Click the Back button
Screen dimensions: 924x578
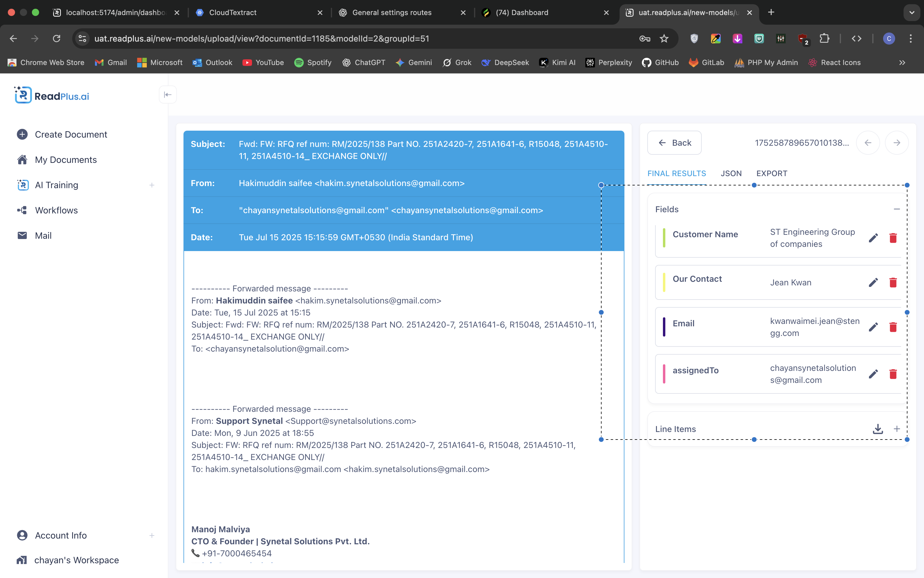pyautogui.click(x=674, y=143)
